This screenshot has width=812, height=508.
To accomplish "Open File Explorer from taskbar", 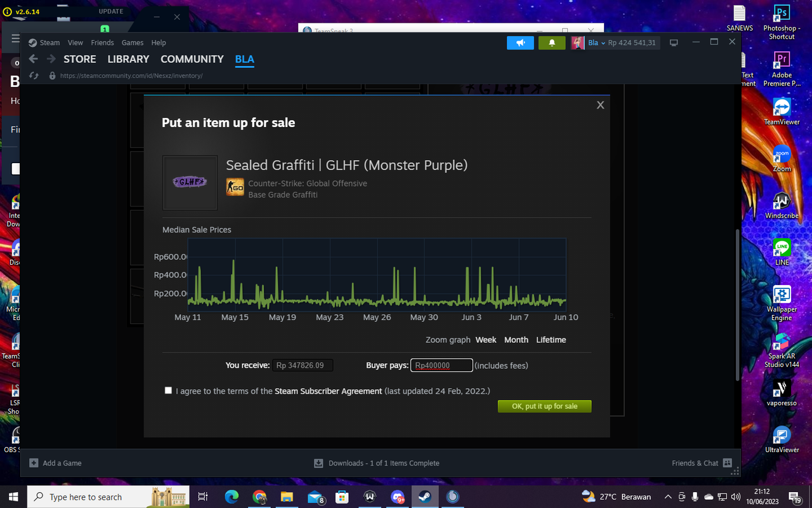I will (x=287, y=497).
